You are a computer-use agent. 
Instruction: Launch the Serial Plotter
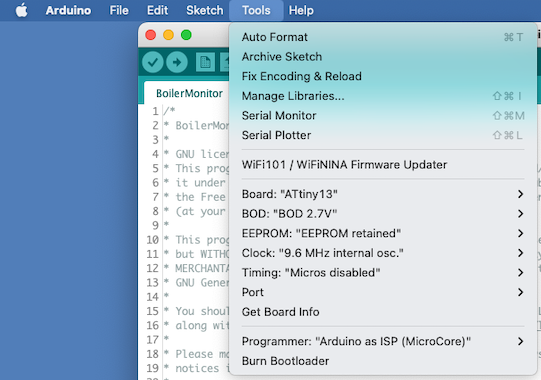tap(383, 135)
